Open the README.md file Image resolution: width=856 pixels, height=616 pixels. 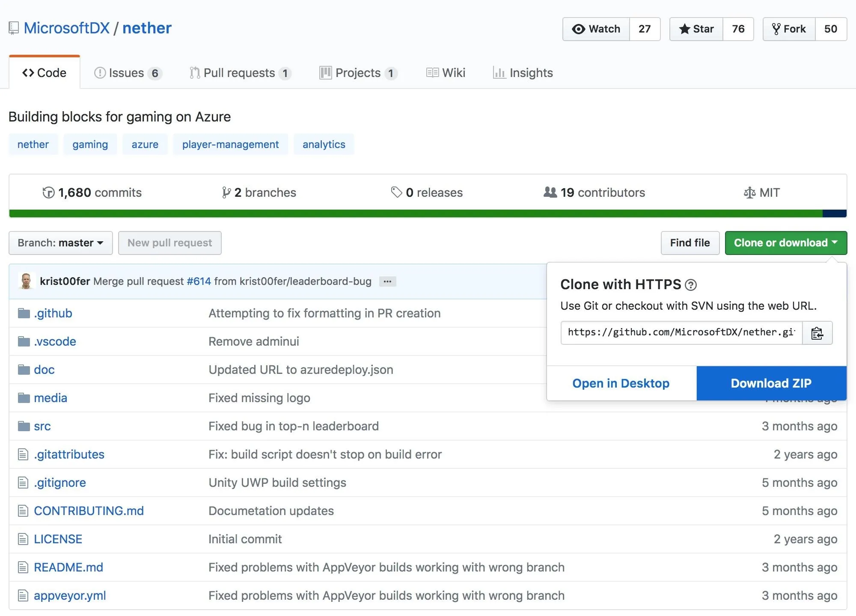[x=68, y=567]
